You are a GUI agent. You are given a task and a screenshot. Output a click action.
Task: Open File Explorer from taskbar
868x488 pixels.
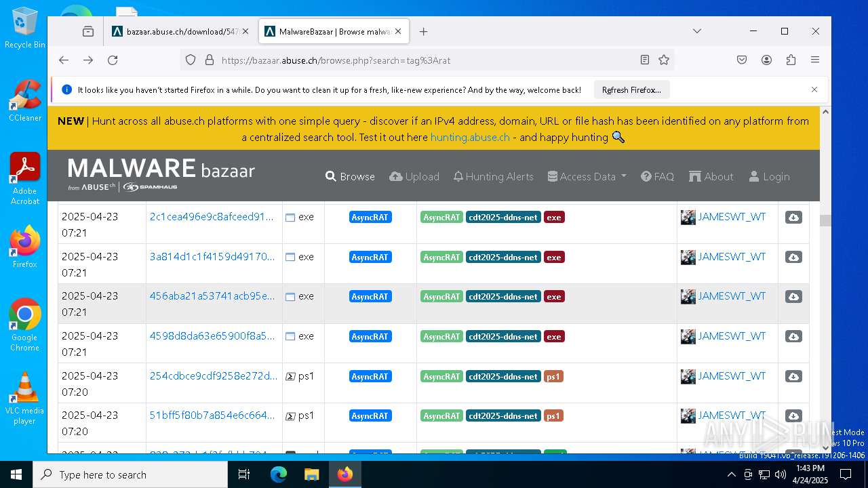pyautogui.click(x=311, y=474)
